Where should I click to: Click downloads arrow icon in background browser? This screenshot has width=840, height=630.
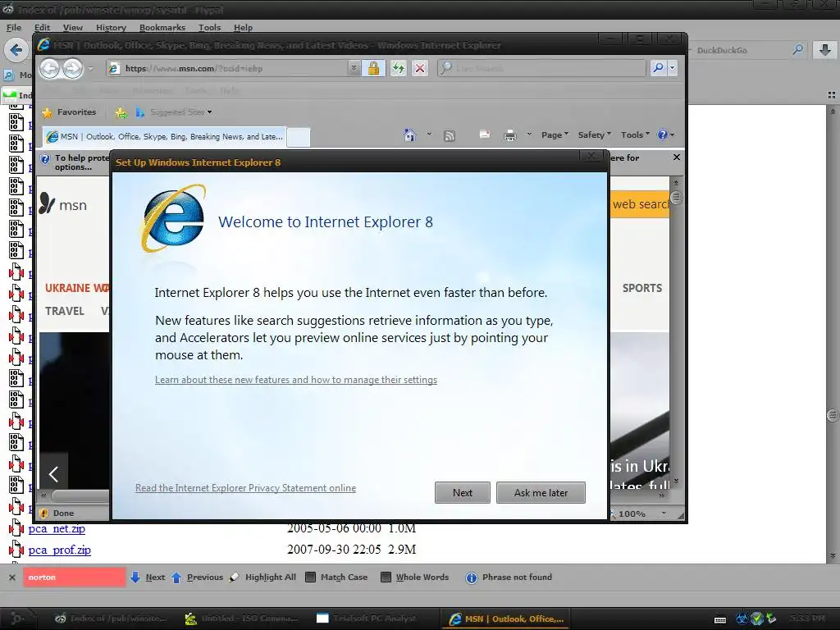(825, 50)
